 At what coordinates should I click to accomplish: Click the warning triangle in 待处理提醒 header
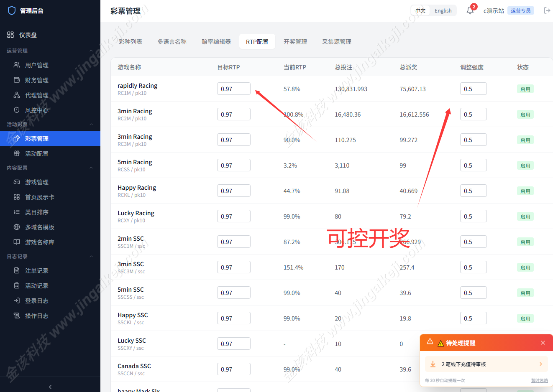(x=430, y=341)
